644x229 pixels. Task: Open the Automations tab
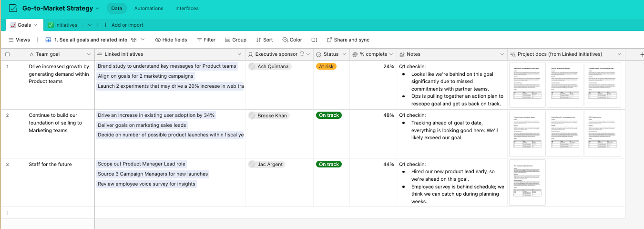149,9
